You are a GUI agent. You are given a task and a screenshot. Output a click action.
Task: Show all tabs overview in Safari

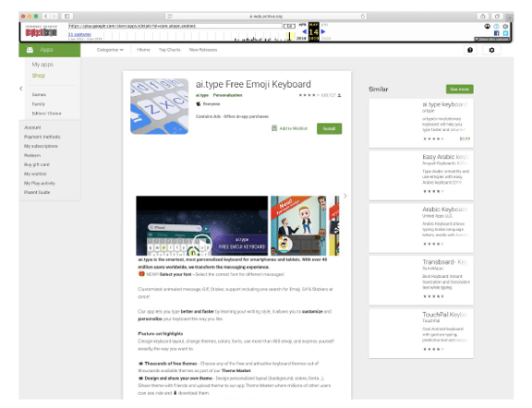pos(497,16)
